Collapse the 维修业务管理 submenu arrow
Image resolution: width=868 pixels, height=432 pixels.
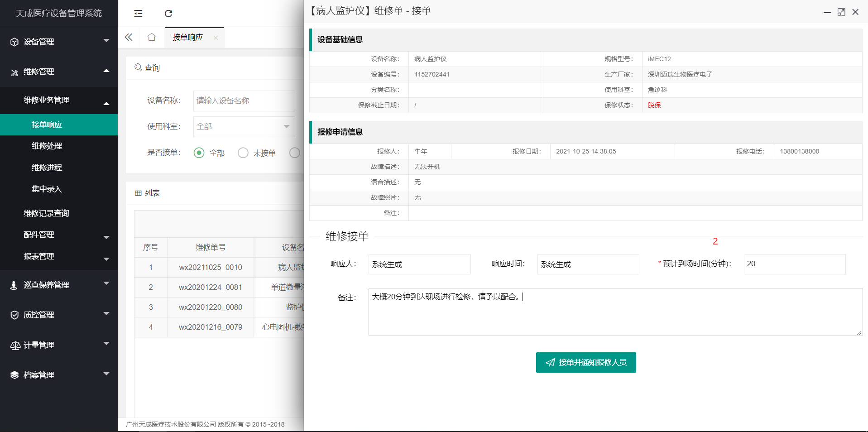[x=106, y=104]
